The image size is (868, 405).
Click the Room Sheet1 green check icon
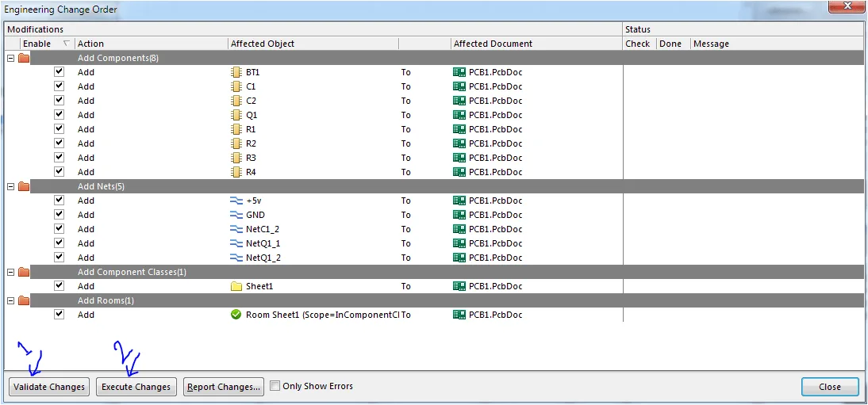click(236, 315)
